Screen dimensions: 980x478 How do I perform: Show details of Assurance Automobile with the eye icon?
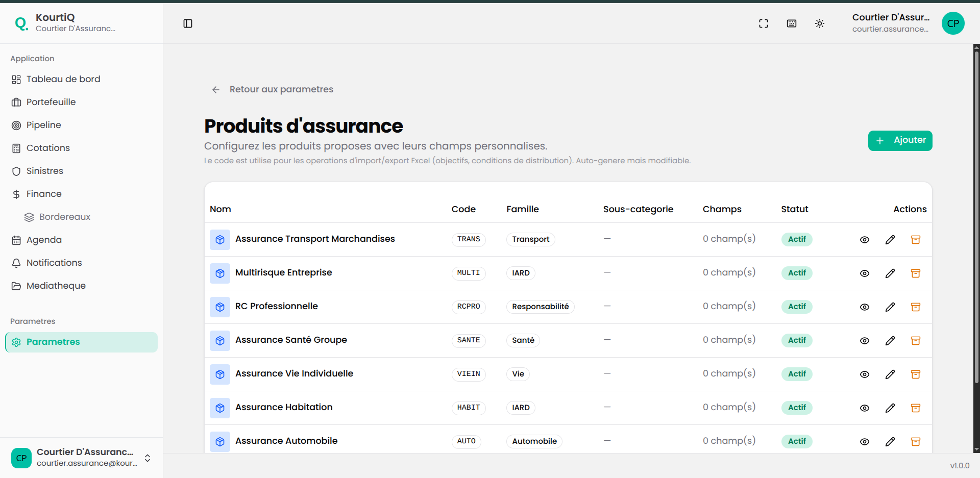864,442
